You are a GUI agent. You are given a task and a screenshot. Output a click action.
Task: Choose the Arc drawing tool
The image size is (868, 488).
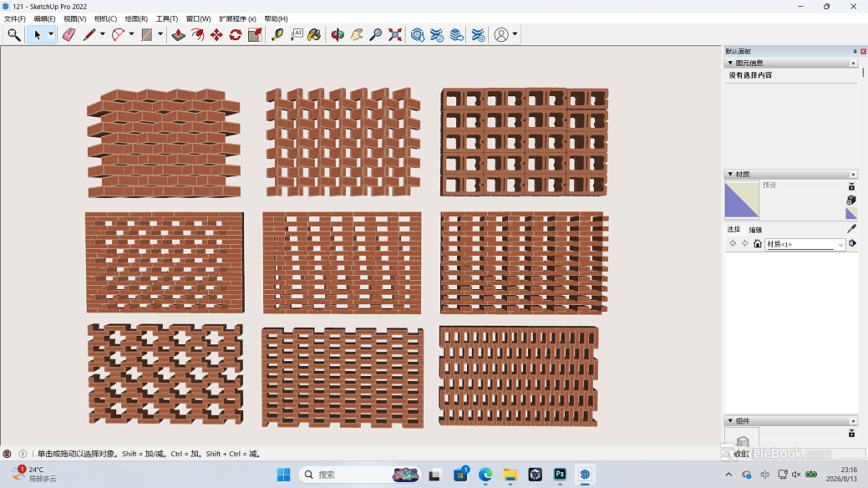pos(118,35)
